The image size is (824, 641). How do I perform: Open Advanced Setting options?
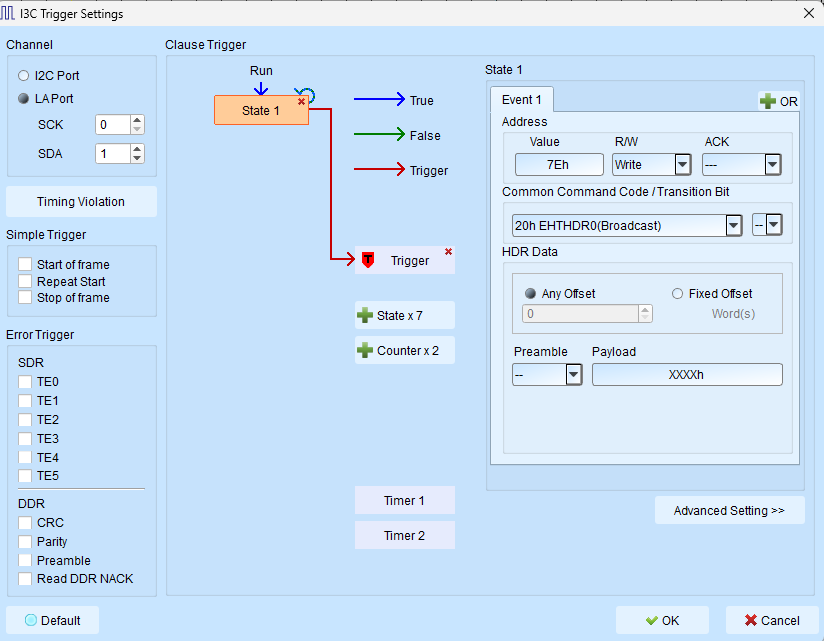pyautogui.click(x=729, y=510)
